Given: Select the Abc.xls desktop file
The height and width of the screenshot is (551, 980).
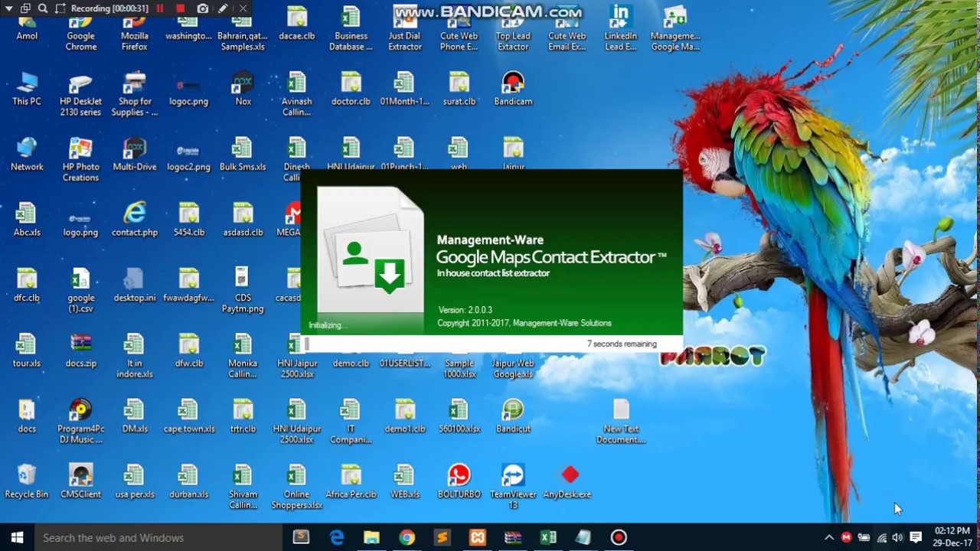Looking at the screenshot, I should pyautogui.click(x=27, y=220).
